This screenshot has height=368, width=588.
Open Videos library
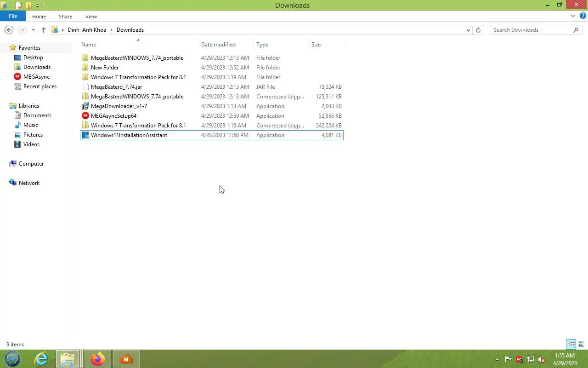(x=31, y=144)
